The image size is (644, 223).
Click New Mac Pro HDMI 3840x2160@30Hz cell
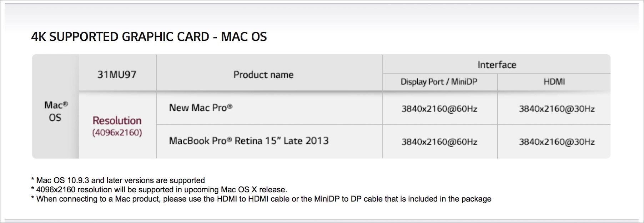[x=557, y=109]
